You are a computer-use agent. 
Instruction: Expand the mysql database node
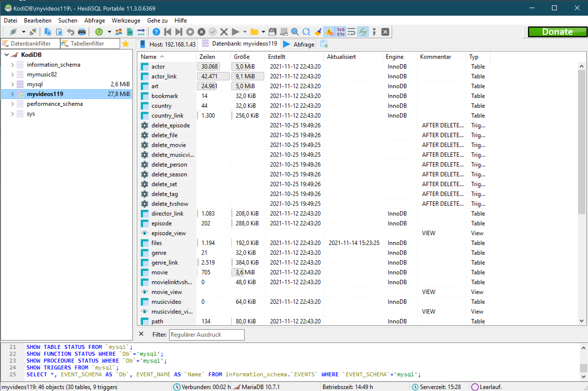click(x=12, y=85)
